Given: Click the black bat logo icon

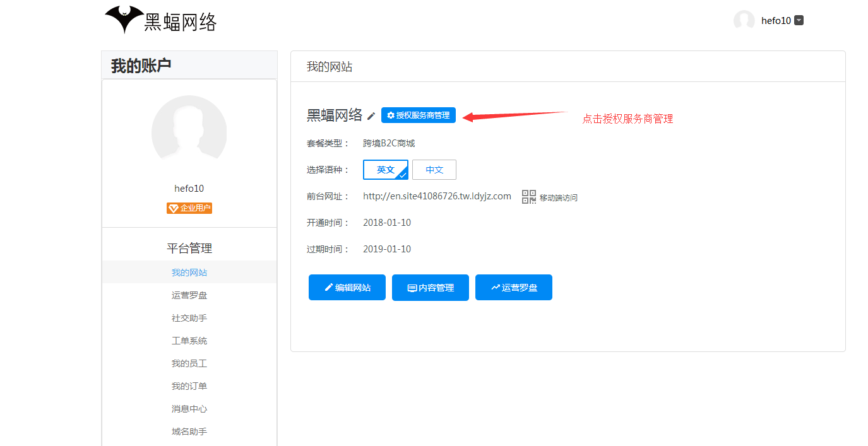Looking at the screenshot, I should (x=124, y=19).
